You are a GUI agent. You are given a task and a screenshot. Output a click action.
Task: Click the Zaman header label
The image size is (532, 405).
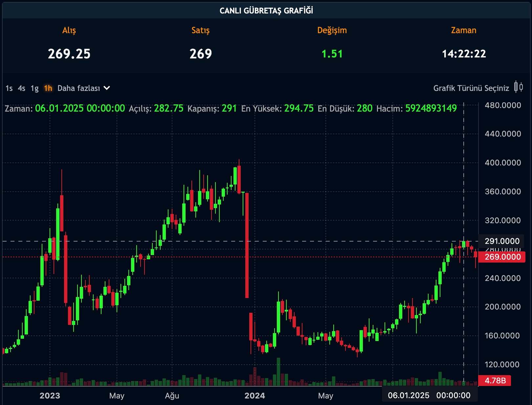click(464, 30)
